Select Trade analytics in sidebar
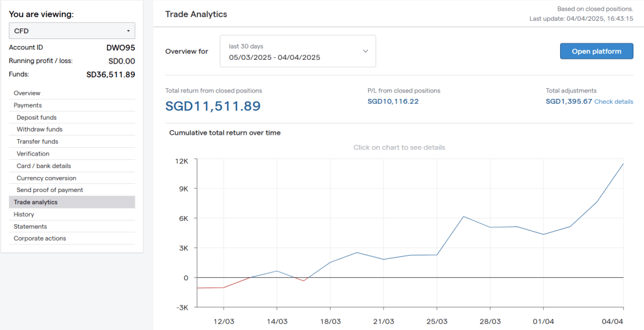The height and width of the screenshot is (330, 644). tap(35, 202)
